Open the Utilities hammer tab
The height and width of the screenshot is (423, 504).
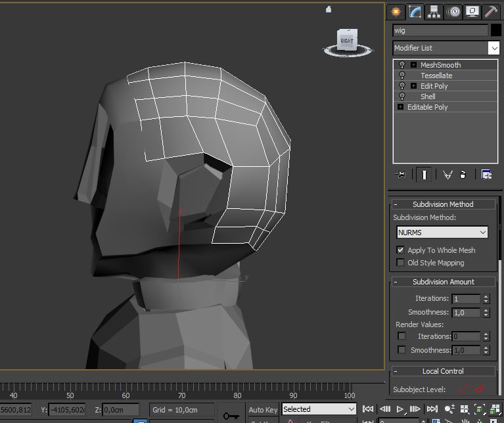pos(491,11)
